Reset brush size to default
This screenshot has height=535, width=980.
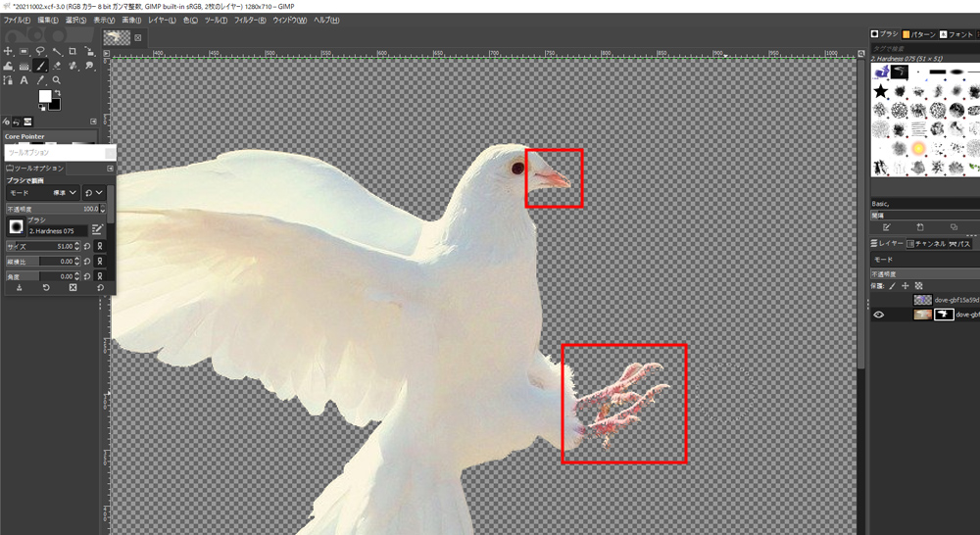tap(87, 246)
